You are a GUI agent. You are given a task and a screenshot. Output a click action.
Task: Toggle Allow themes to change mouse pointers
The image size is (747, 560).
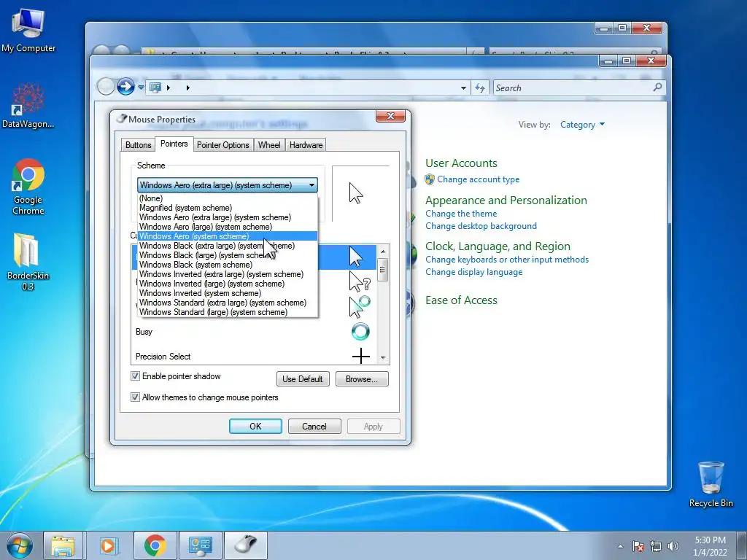[x=135, y=397]
